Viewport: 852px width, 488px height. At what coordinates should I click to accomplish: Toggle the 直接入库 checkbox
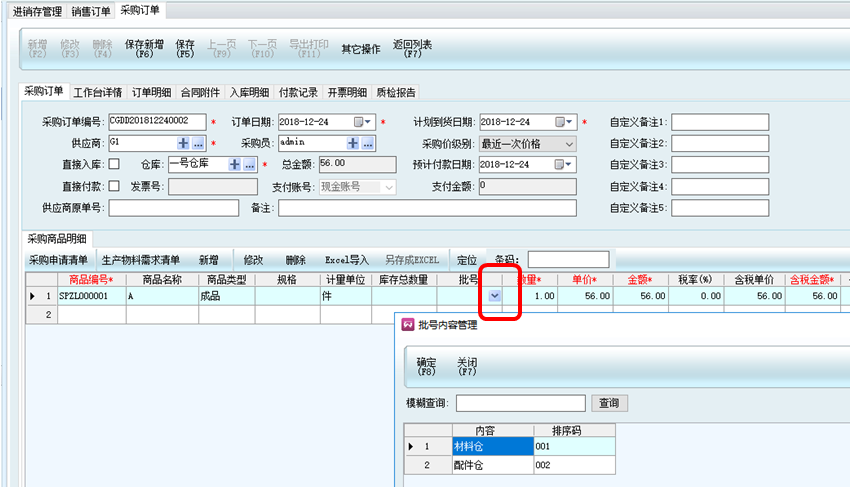click(x=114, y=164)
